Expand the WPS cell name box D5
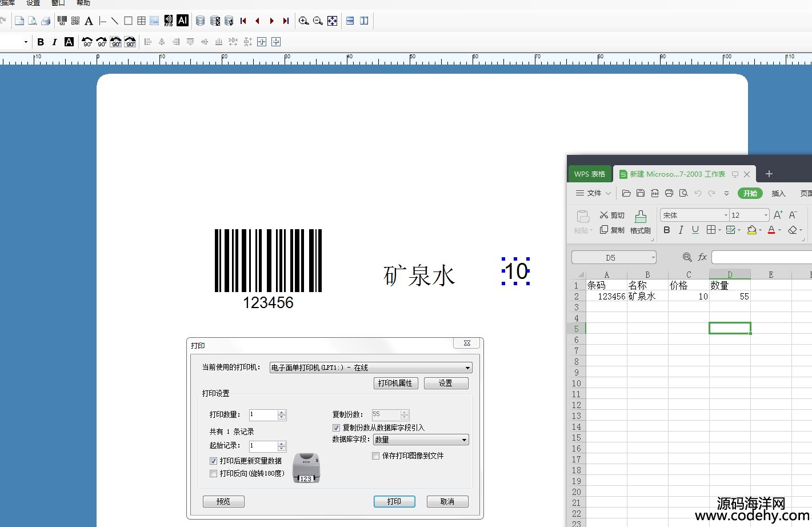812x527 pixels. pyautogui.click(x=653, y=257)
